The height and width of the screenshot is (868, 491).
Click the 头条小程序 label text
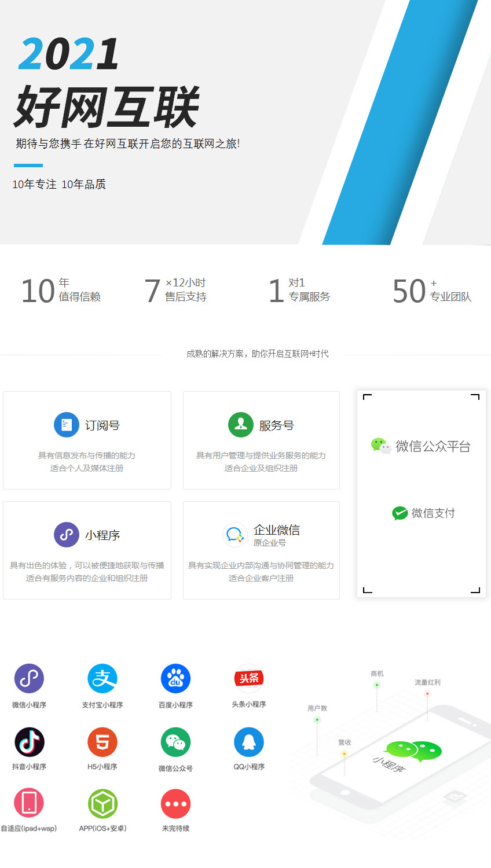[x=249, y=704]
